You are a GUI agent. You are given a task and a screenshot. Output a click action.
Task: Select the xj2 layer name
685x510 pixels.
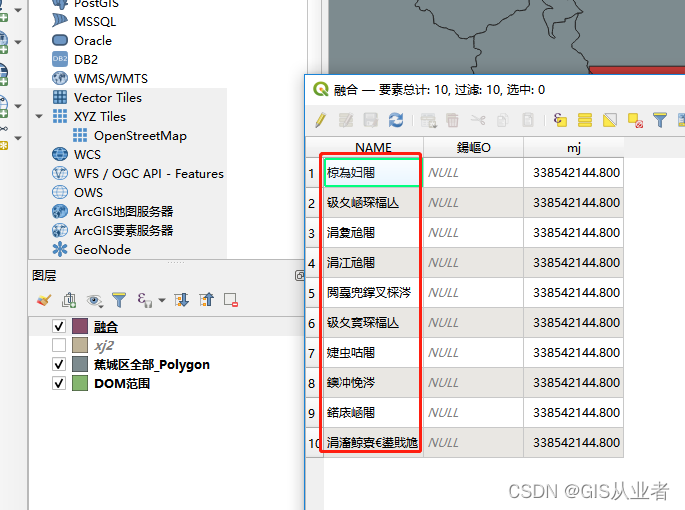pos(104,346)
